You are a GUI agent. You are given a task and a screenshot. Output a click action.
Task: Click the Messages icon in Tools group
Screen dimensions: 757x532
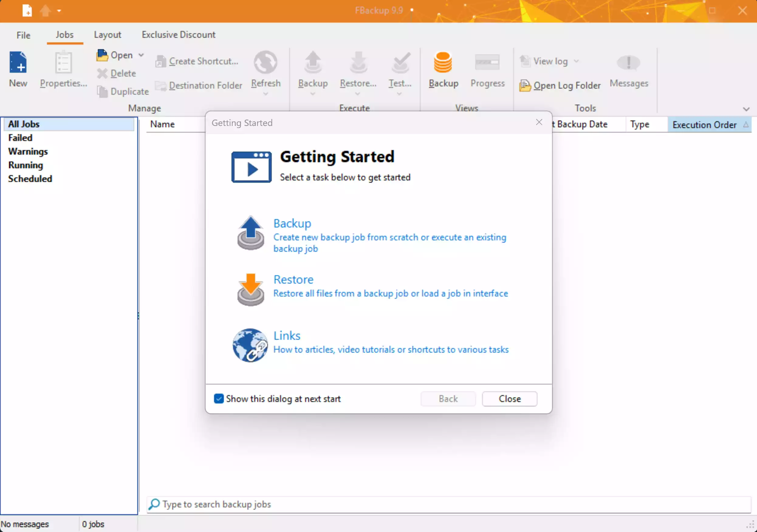click(629, 63)
